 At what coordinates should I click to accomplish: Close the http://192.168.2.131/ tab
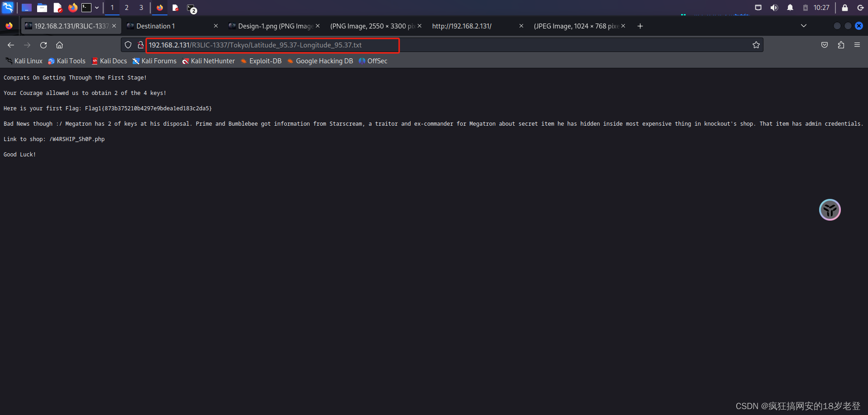click(521, 26)
